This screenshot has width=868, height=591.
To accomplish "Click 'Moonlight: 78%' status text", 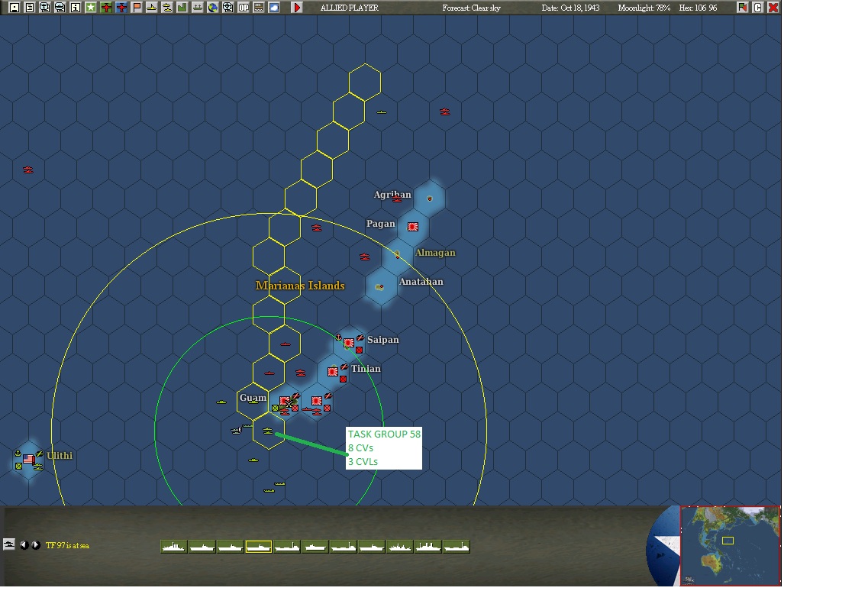I will pyautogui.click(x=644, y=8).
